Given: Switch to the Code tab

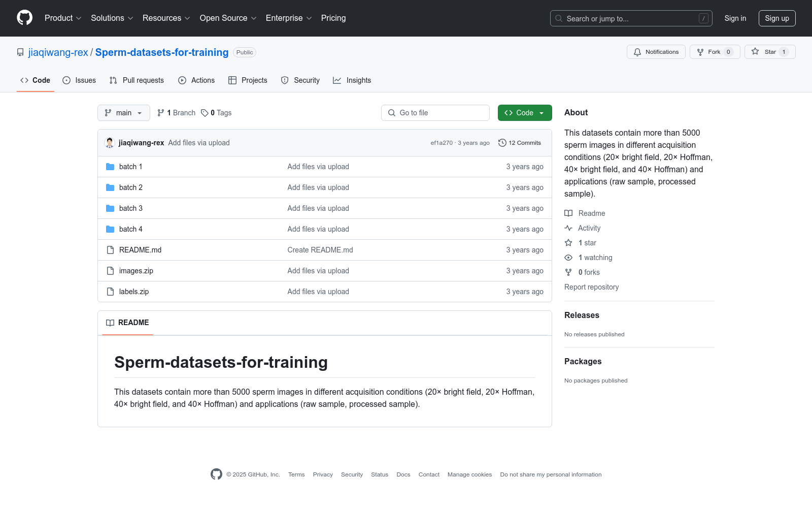Looking at the screenshot, I should [36, 80].
